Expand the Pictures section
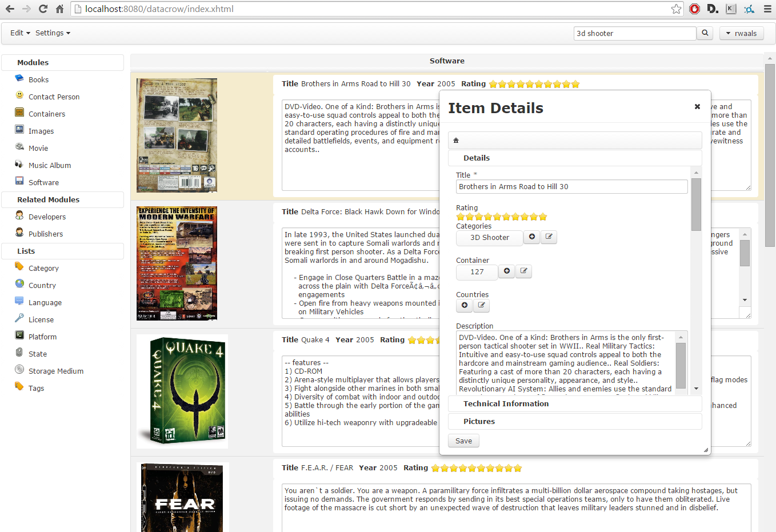776x532 pixels. 479,422
